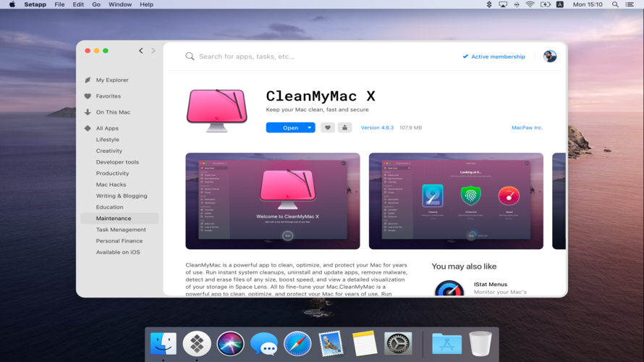Open the File menu
This screenshot has width=644, height=362.
[x=59, y=4]
